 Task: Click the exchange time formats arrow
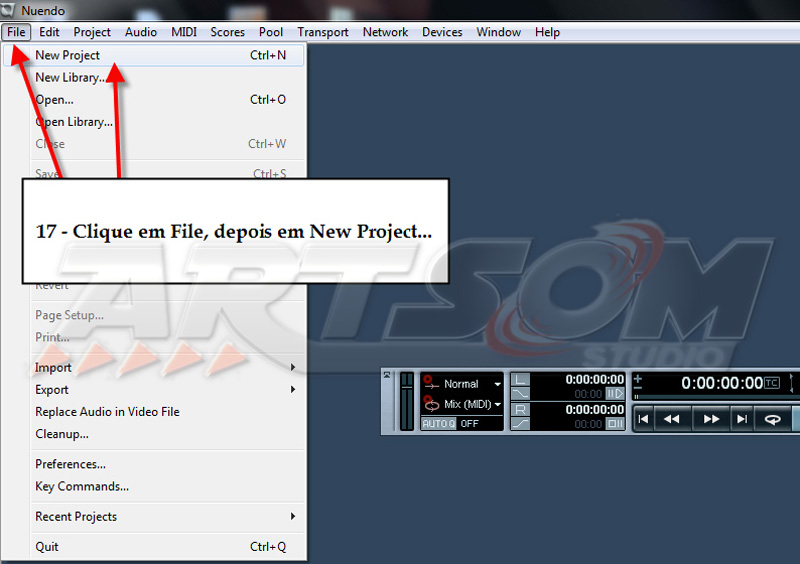791,383
